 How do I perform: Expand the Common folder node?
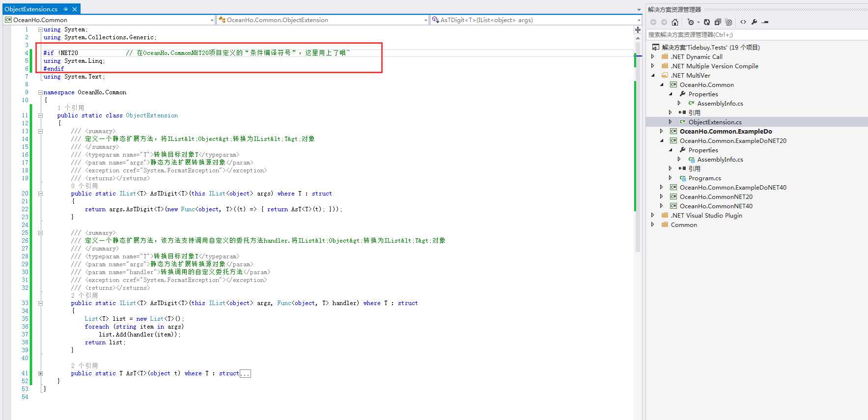(x=653, y=224)
